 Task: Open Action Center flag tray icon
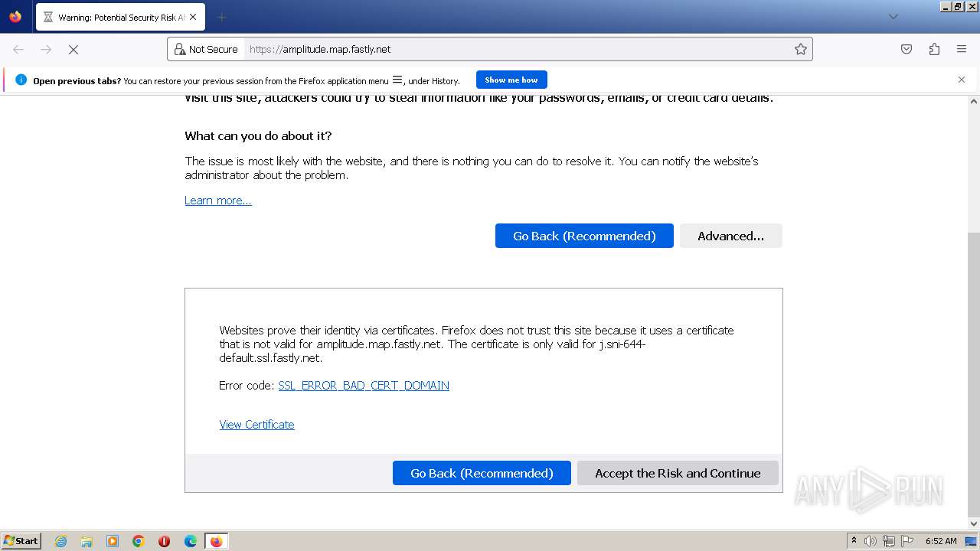point(907,541)
